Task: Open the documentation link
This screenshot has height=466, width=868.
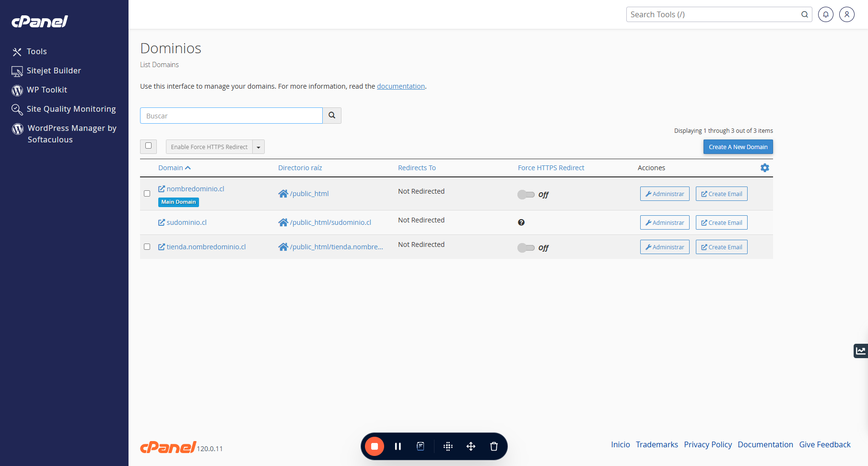Action: [401, 86]
